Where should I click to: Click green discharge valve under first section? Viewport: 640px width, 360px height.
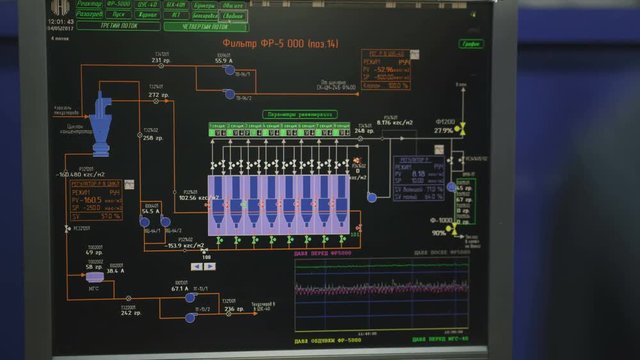click(x=219, y=240)
